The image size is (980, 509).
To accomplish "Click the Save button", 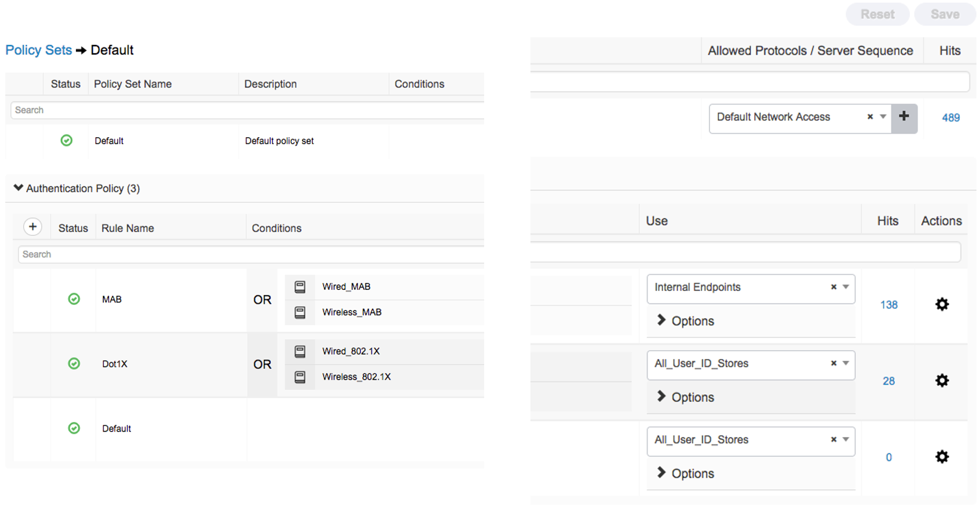I will coord(945,14).
